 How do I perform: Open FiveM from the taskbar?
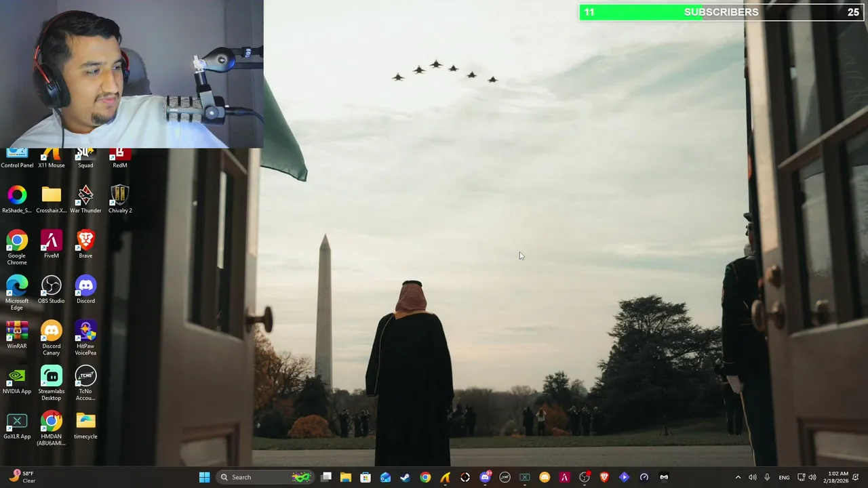[564, 477]
